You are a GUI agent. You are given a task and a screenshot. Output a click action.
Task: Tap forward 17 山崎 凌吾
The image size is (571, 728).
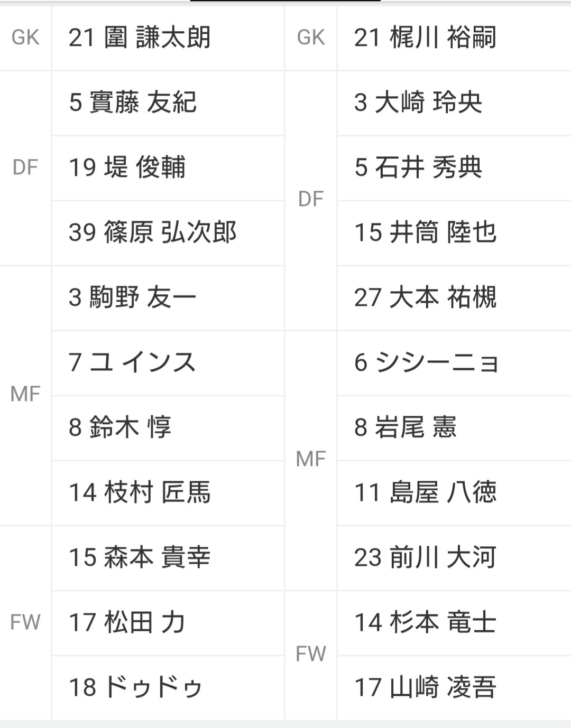[454, 687]
